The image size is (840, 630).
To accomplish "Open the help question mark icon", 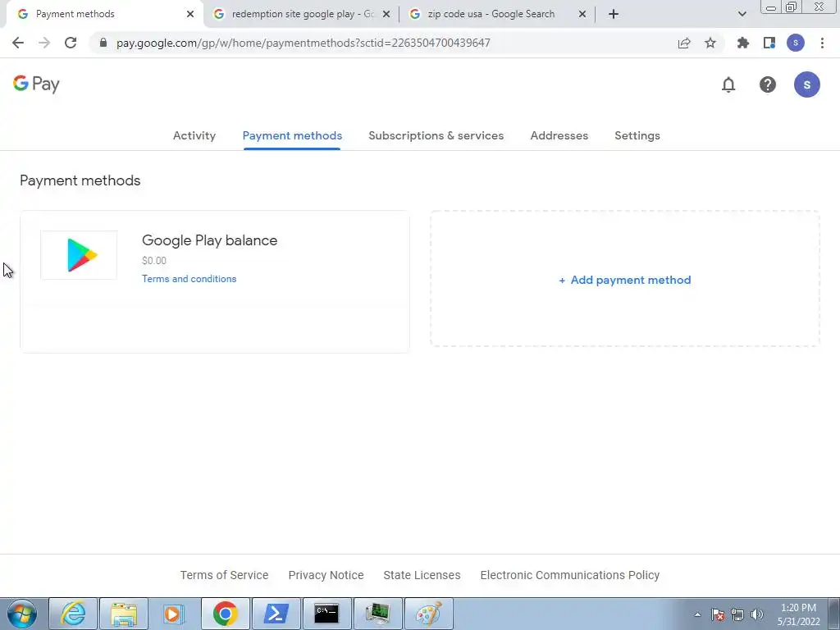I will 767,84.
